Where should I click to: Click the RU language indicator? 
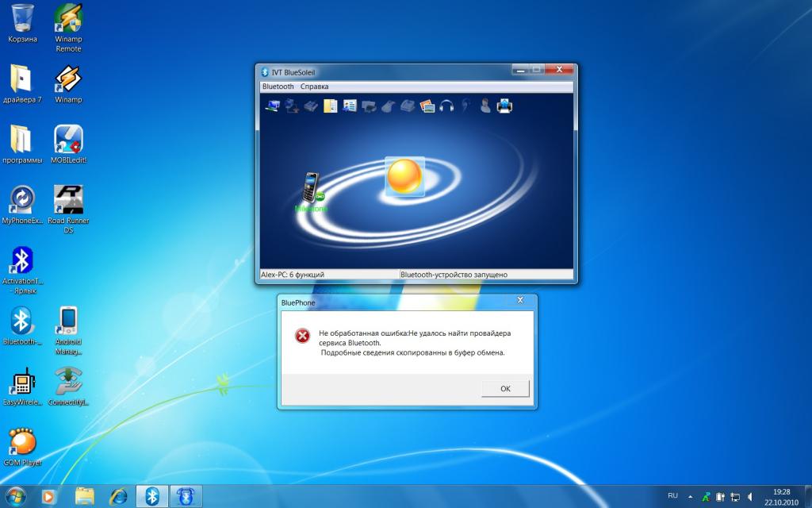pos(672,495)
